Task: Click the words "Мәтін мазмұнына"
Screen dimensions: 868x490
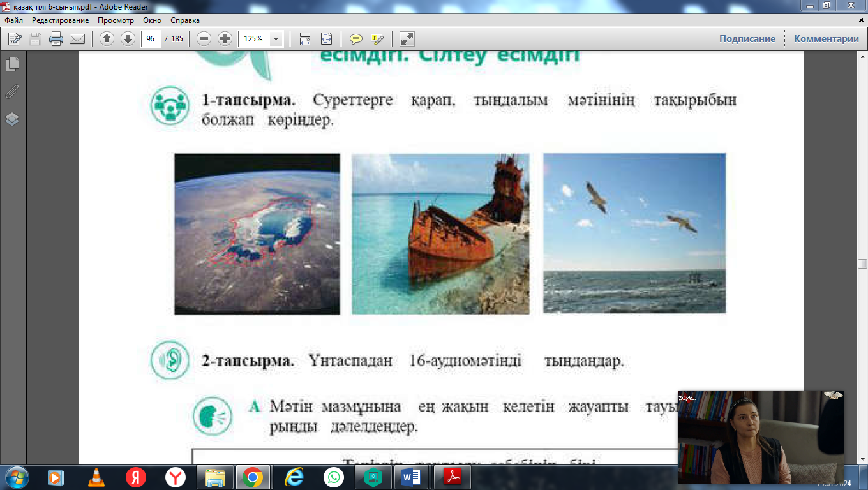Action: coord(336,406)
